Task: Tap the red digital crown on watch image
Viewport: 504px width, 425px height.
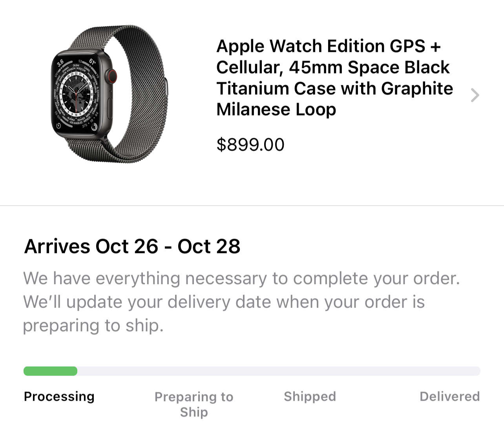Action: (x=113, y=75)
